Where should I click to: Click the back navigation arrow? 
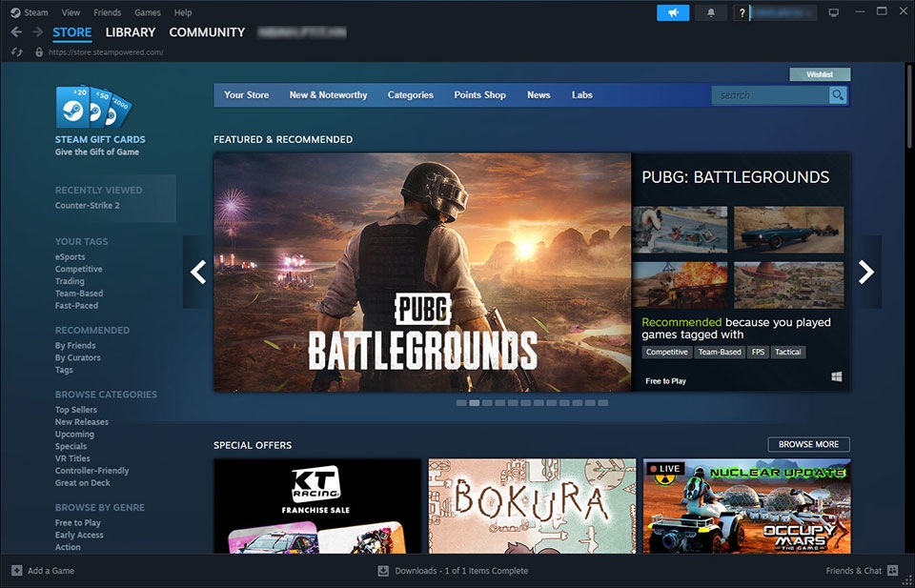(16, 32)
